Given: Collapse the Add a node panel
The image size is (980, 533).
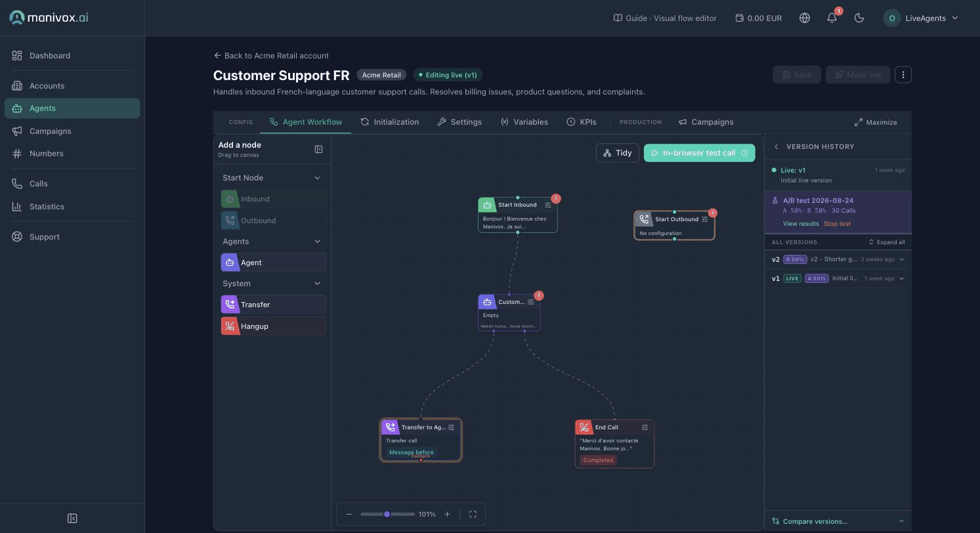Looking at the screenshot, I should tap(318, 149).
